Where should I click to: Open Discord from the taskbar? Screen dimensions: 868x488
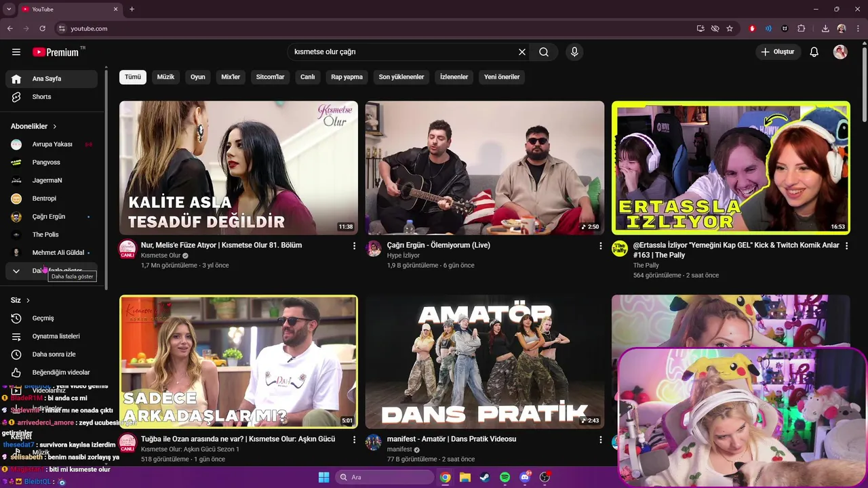point(524,477)
